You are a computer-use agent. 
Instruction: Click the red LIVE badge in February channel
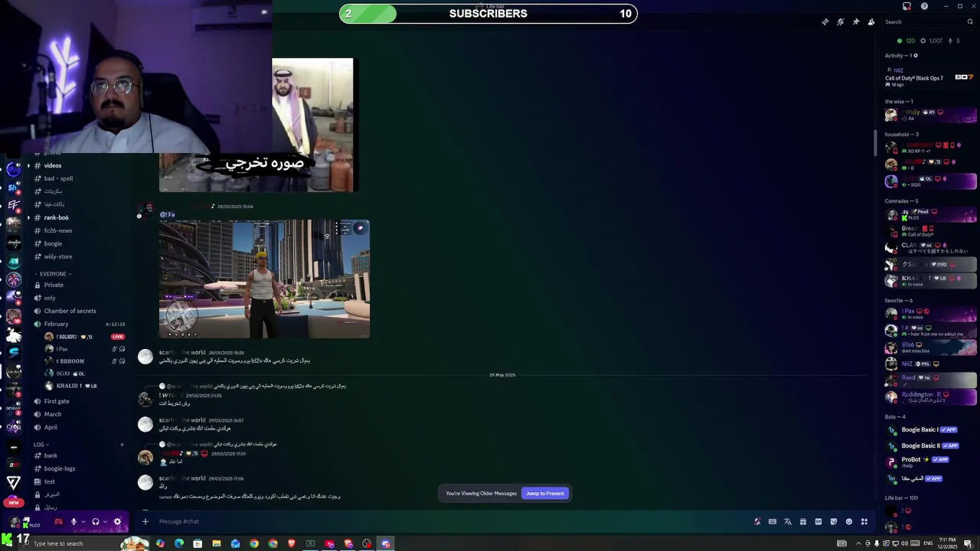[117, 337]
